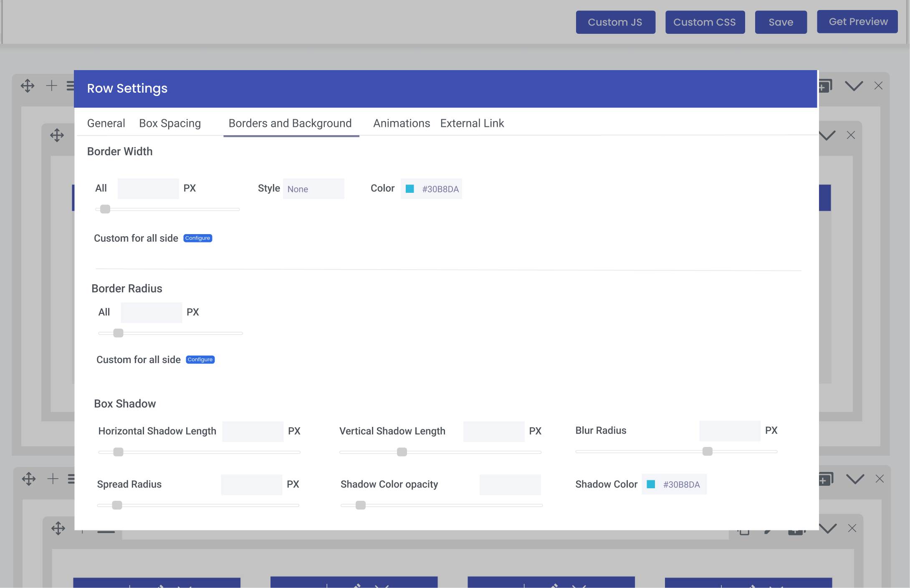Click Horizontal Shadow Length input
This screenshot has width=910, height=588.
tap(253, 432)
